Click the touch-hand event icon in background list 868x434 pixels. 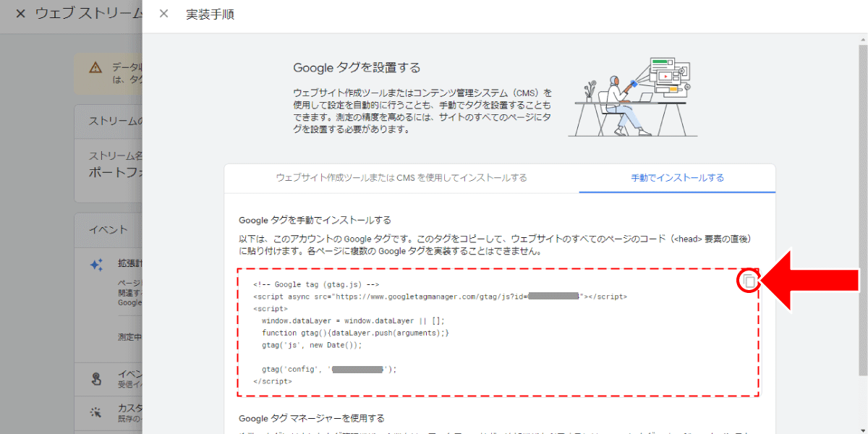(96, 378)
